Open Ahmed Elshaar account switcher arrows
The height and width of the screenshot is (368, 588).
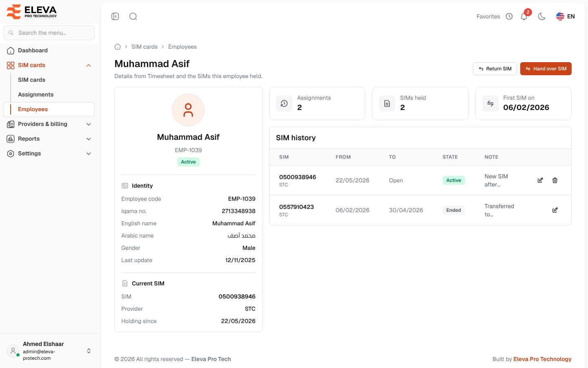pos(89,351)
